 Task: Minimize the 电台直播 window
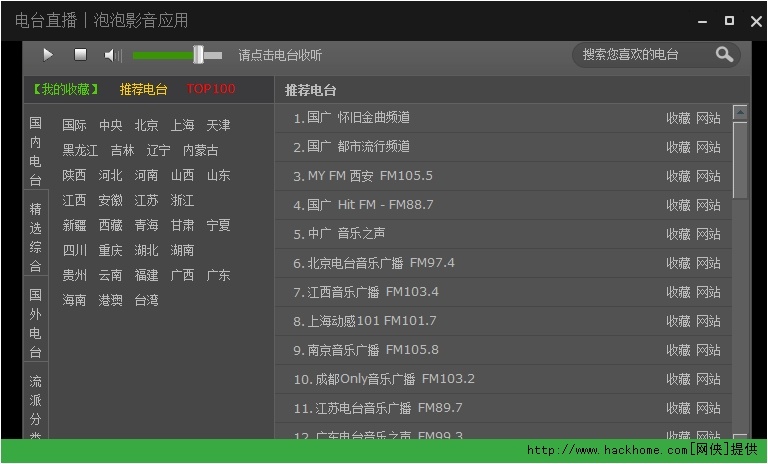click(x=702, y=21)
